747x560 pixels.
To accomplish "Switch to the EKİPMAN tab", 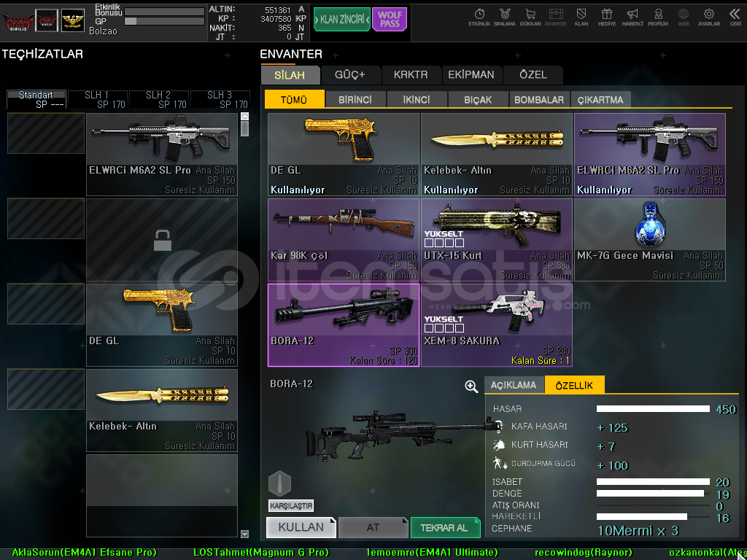I will click(471, 75).
